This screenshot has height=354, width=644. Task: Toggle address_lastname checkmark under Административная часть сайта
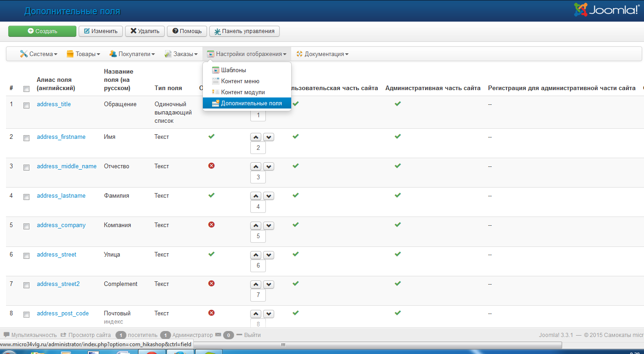398,195
